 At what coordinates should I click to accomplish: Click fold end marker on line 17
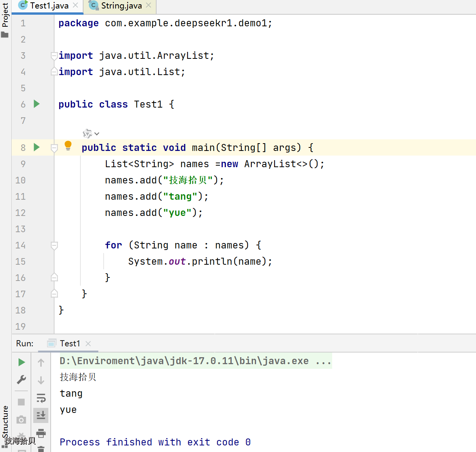(x=54, y=293)
